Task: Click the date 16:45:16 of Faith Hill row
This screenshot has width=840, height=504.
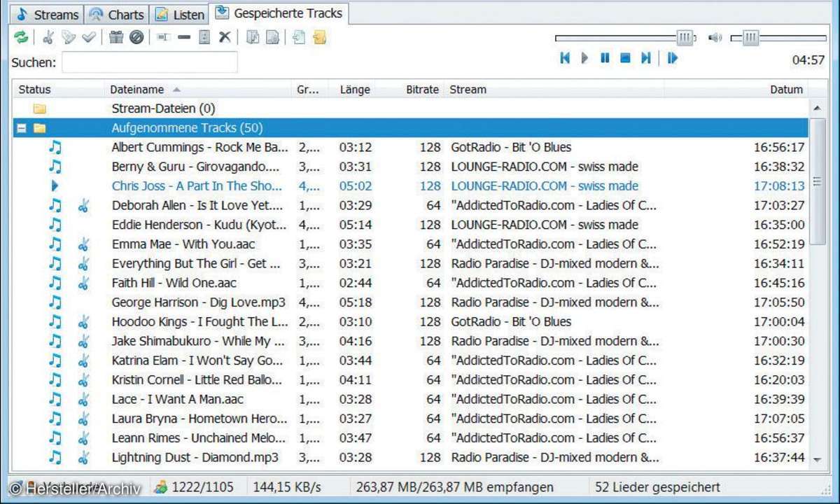Action: (x=779, y=283)
